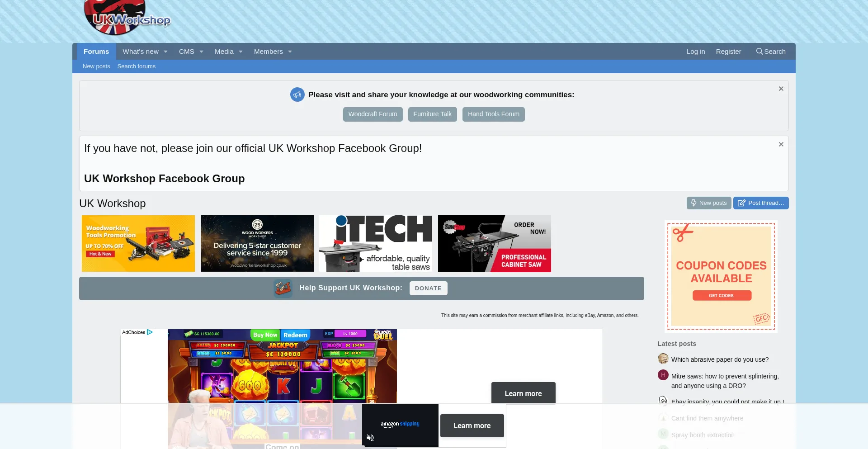Dismiss the woodworking communities notice

(x=781, y=89)
